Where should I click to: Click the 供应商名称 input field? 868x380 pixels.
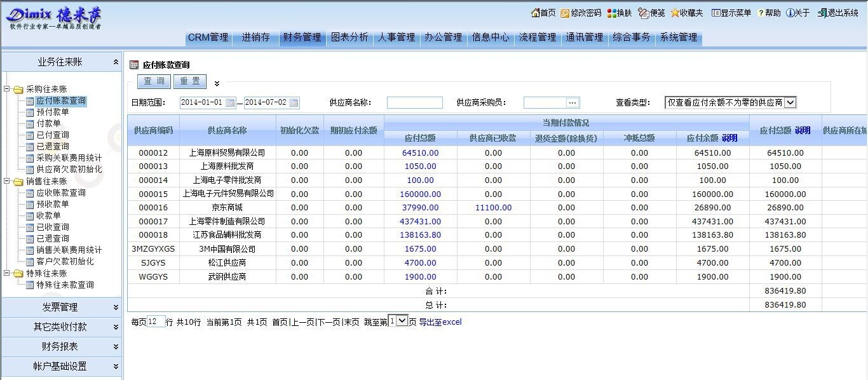tap(414, 103)
